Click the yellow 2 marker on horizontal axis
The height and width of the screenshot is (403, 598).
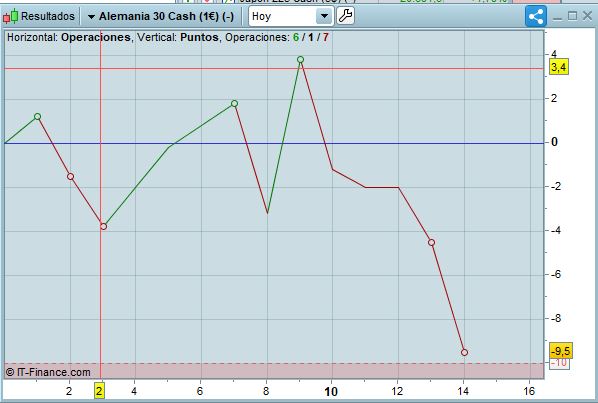click(100, 391)
